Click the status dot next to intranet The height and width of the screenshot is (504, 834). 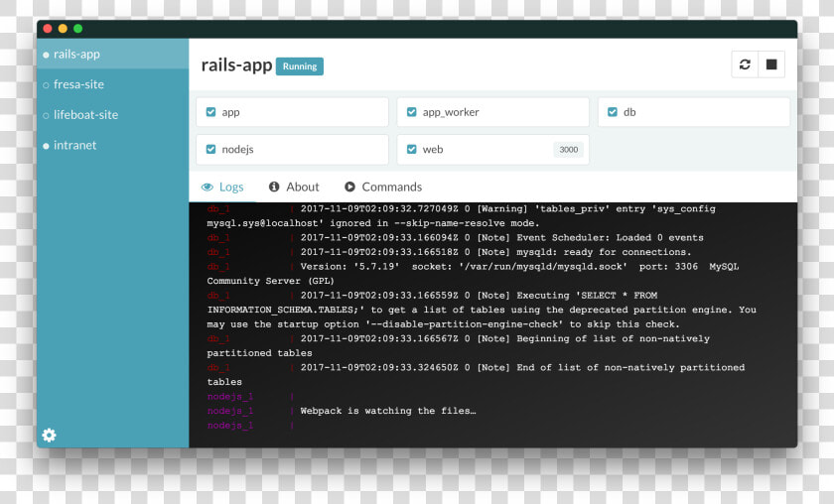click(x=46, y=146)
